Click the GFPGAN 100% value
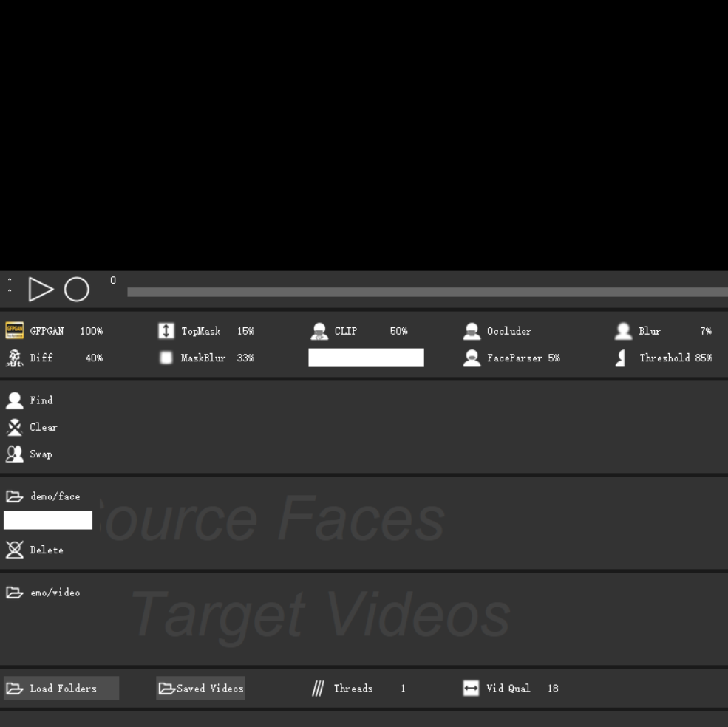The width and height of the screenshot is (728, 727). point(92,331)
